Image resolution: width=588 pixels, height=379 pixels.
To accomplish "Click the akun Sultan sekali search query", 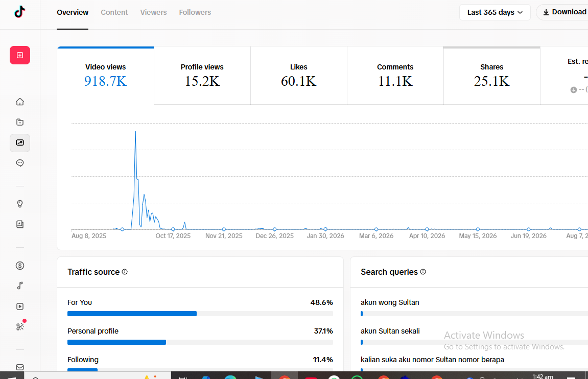I will click(390, 331).
